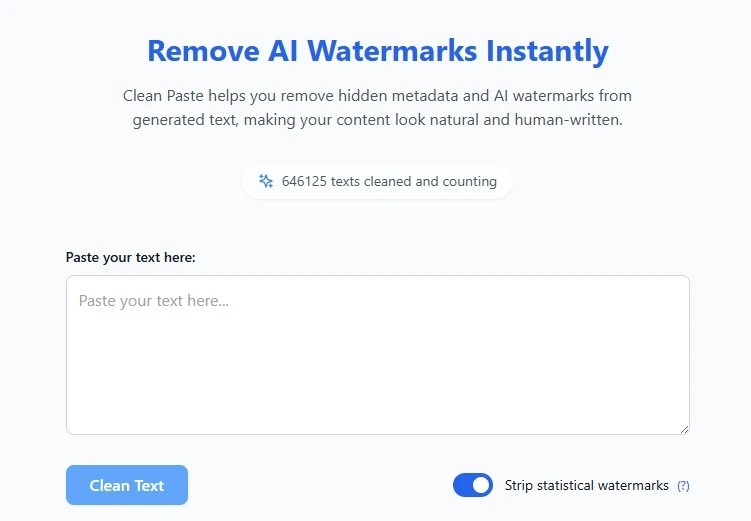The height and width of the screenshot is (521, 751).
Task: Click the "Remove AI Watermarks Instantly" heading
Action: (x=377, y=50)
